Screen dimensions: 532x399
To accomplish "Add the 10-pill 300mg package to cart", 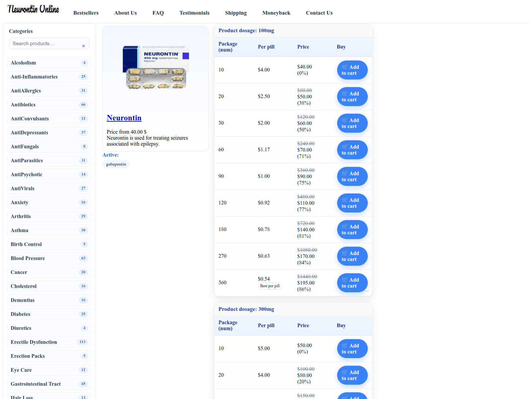I will [352, 349].
